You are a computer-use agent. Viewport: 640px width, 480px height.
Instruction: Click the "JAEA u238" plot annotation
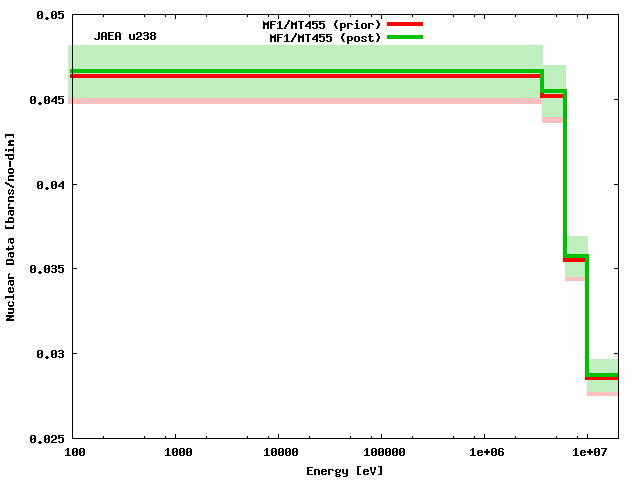125,36
